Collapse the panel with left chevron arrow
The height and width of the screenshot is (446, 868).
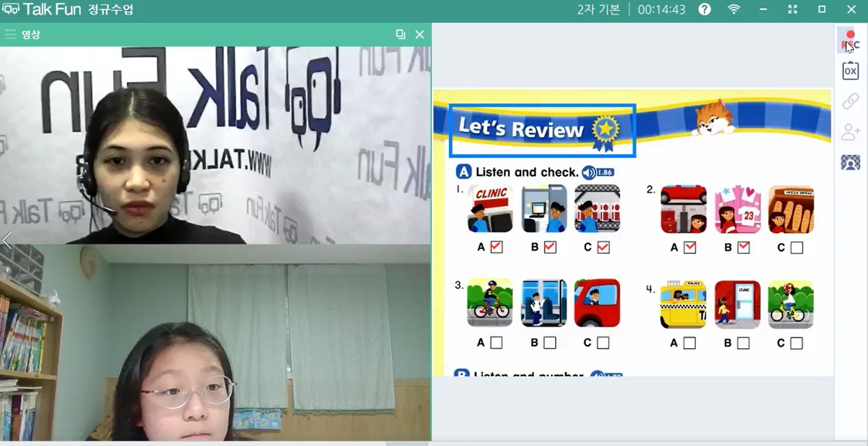tap(7, 240)
